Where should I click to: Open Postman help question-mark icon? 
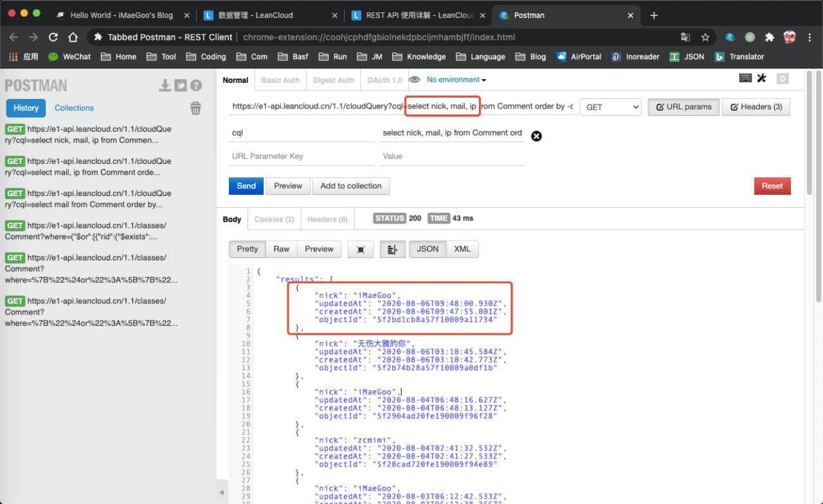[x=196, y=85]
